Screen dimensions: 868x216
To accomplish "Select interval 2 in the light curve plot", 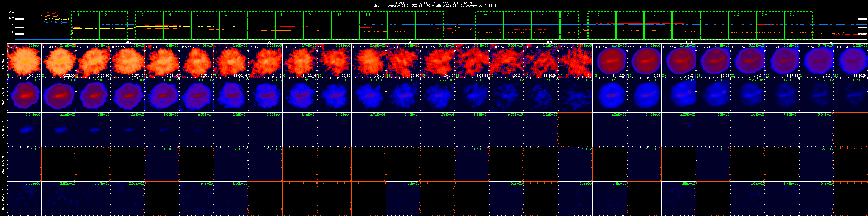I will tap(114, 25).
